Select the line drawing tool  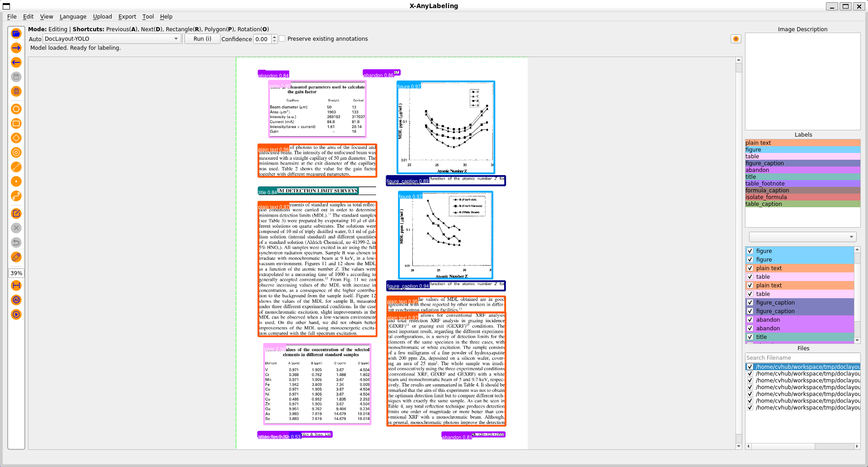tap(16, 167)
